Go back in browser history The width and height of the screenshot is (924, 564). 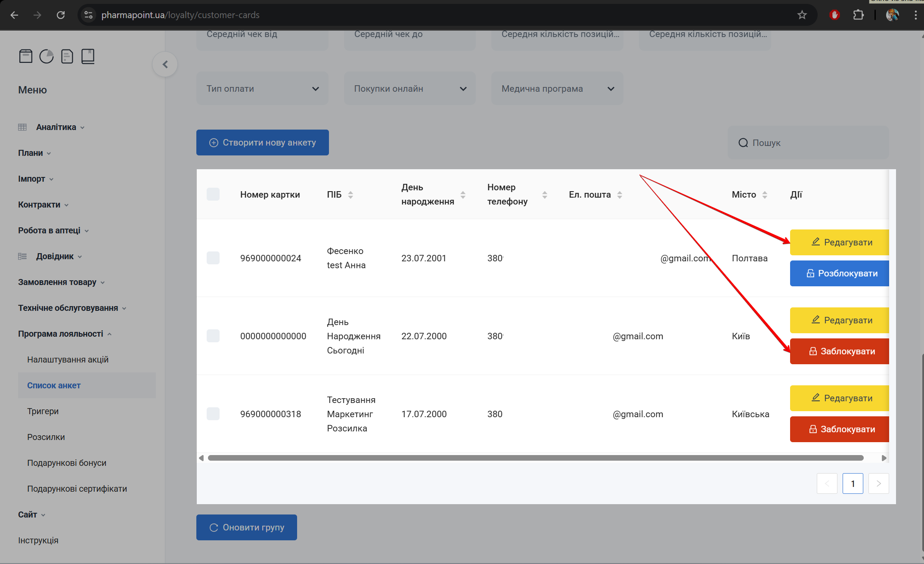14,15
